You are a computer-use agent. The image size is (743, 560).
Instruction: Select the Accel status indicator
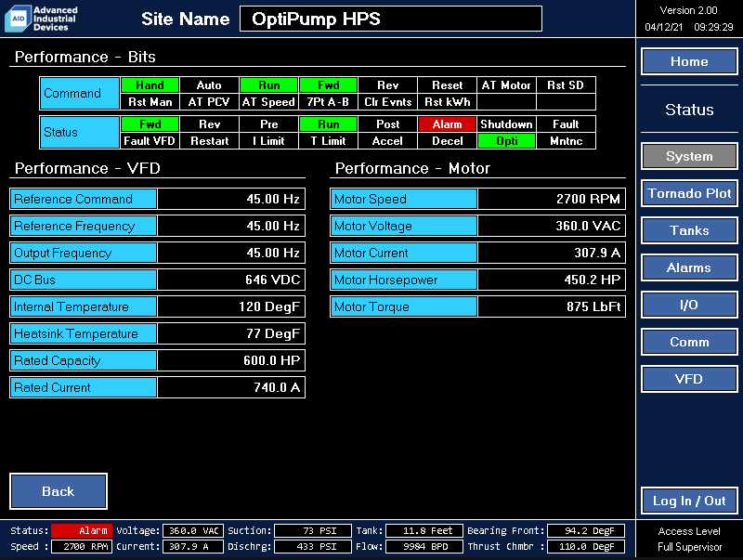pyautogui.click(x=387, y=141)
